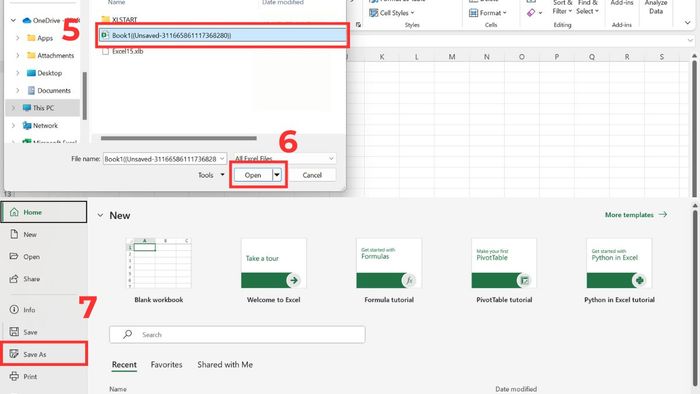The image size is (700, 394).
Task: Click the backstage Search field
Action: tap(237, 335)
